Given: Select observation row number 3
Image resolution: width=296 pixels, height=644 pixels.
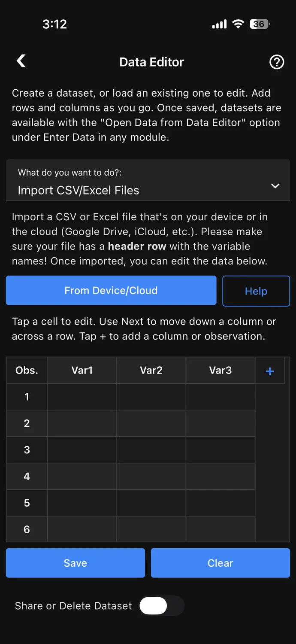Looking at the screenshot, I should tap(27, 450).
